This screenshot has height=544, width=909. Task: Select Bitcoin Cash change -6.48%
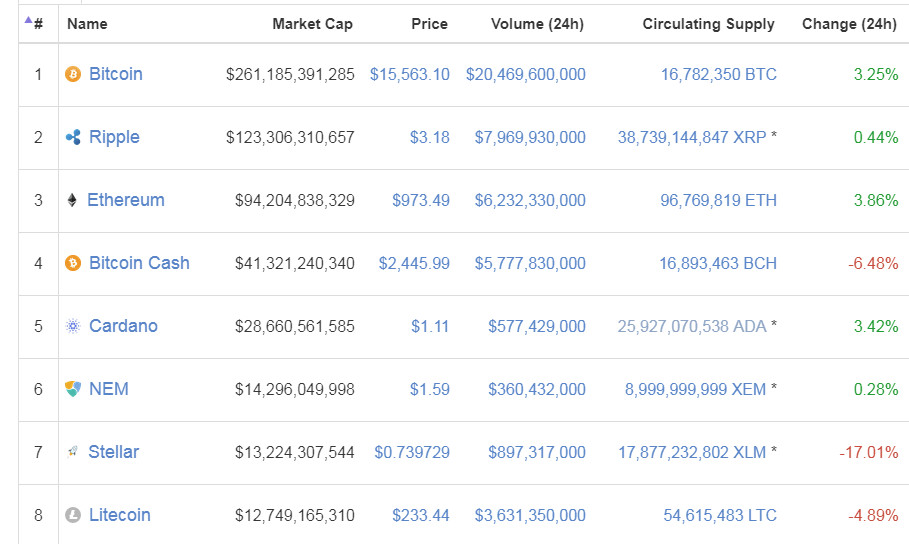tap(874, 263)
